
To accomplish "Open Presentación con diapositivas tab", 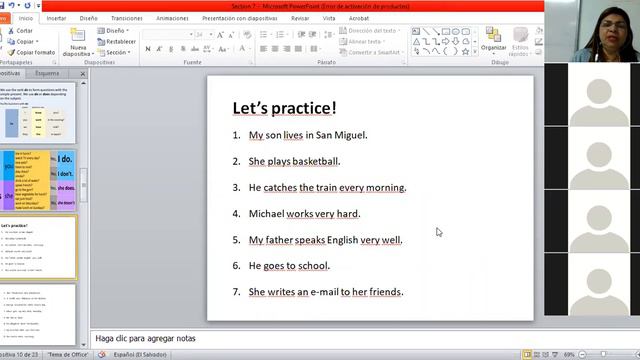I will click(240, 18).
